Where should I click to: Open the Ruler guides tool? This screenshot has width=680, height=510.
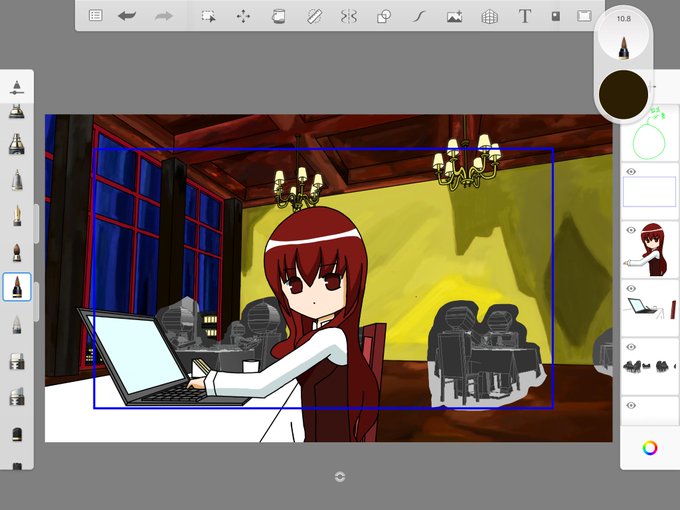tap(314, 16)
